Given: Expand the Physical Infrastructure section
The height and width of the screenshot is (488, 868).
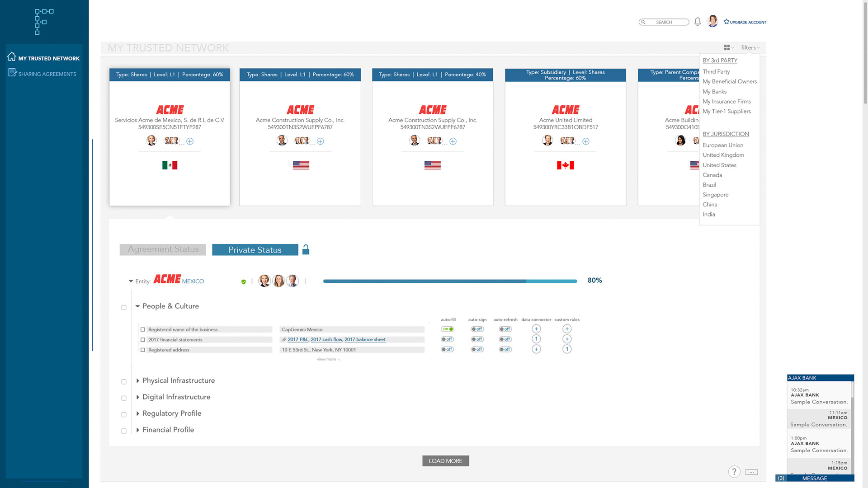Looking at the screenshot, I should [x=138, y=381].
